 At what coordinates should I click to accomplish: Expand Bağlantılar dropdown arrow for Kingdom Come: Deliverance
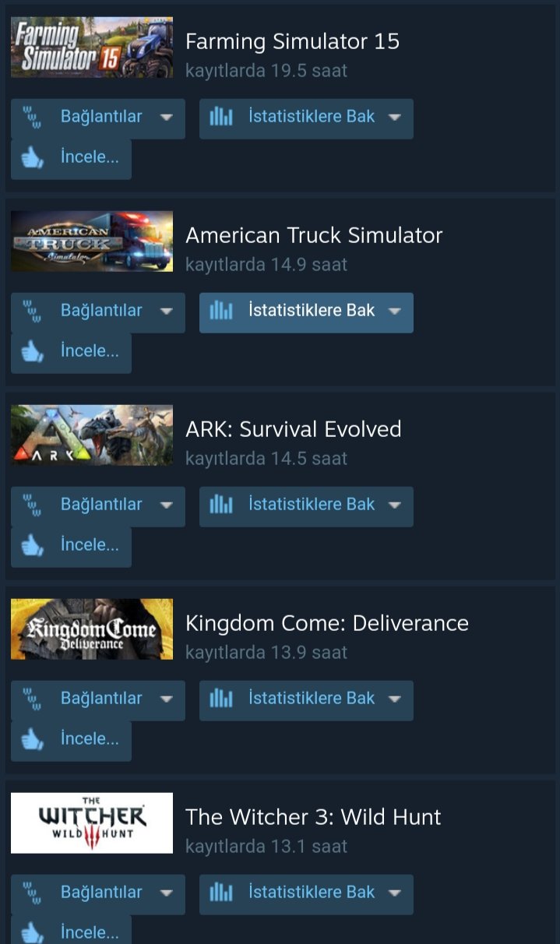pyautogui.click(x=166, y=699)
